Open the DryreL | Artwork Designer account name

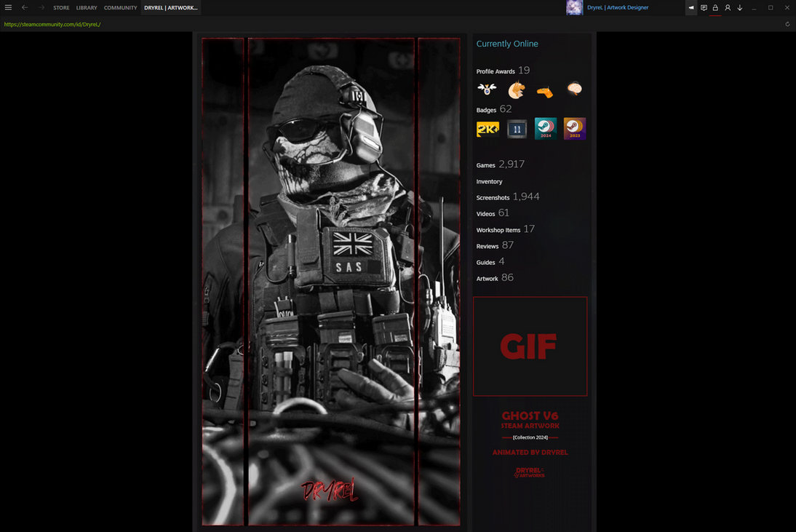(x=618, y=7)
